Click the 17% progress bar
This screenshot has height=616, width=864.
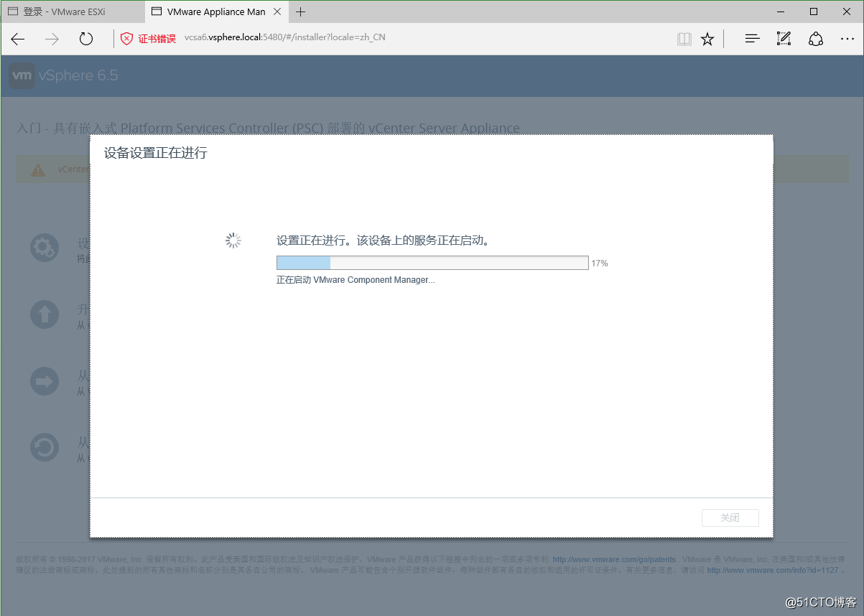pyautogui.click(x=432, y=263)
